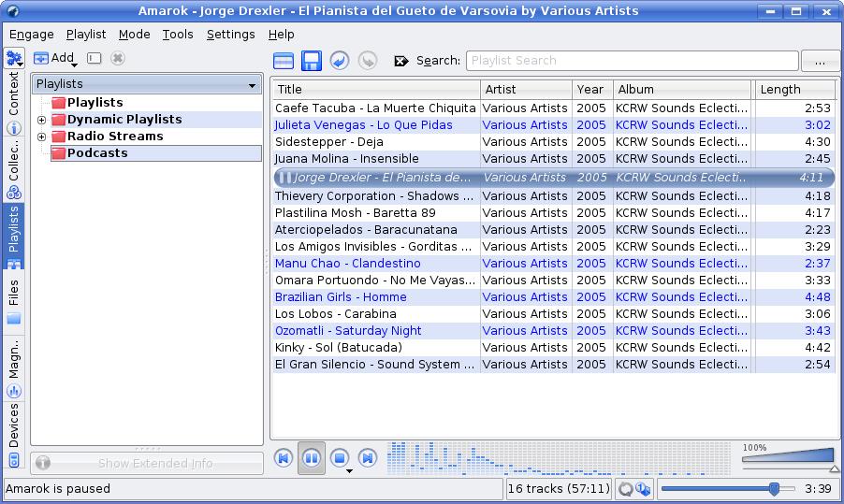Click the clear search field icon
This screenshot has width=844, height=504.
point(401,61)
